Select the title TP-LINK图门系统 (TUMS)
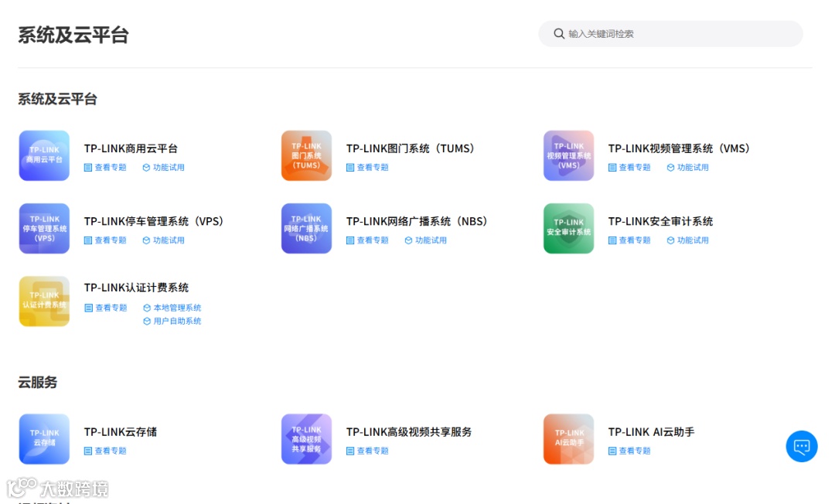835x504 pixels. [x=410, y=148]
